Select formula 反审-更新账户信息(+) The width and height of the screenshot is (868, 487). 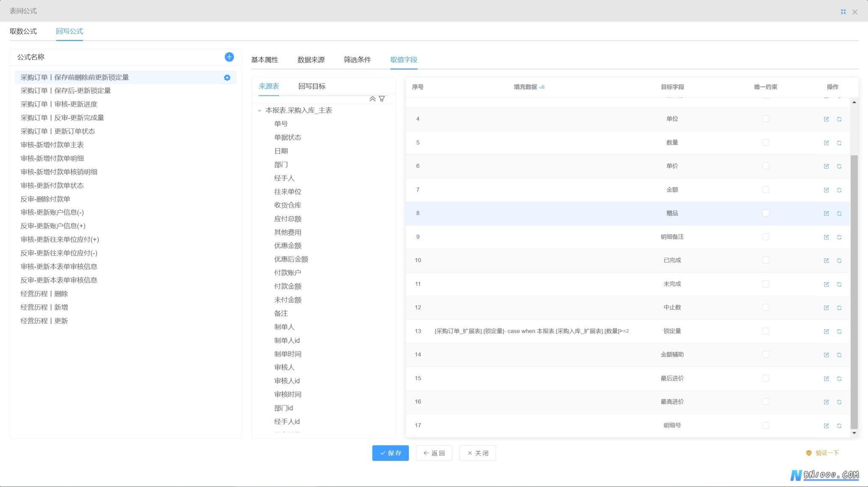(53, 226)
